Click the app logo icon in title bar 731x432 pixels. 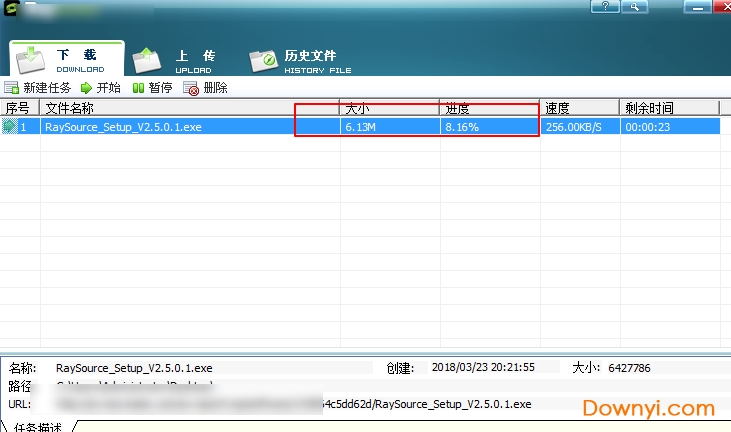coord(10,8)
